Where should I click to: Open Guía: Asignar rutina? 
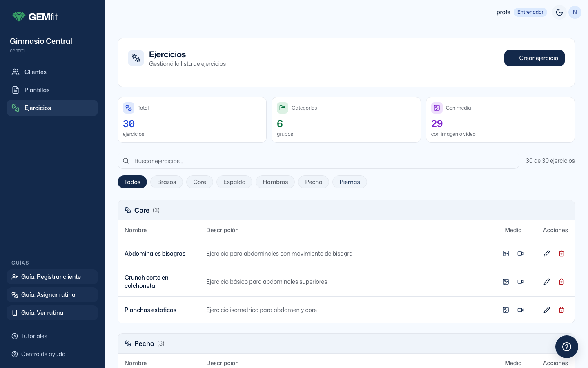pos(52,295)
